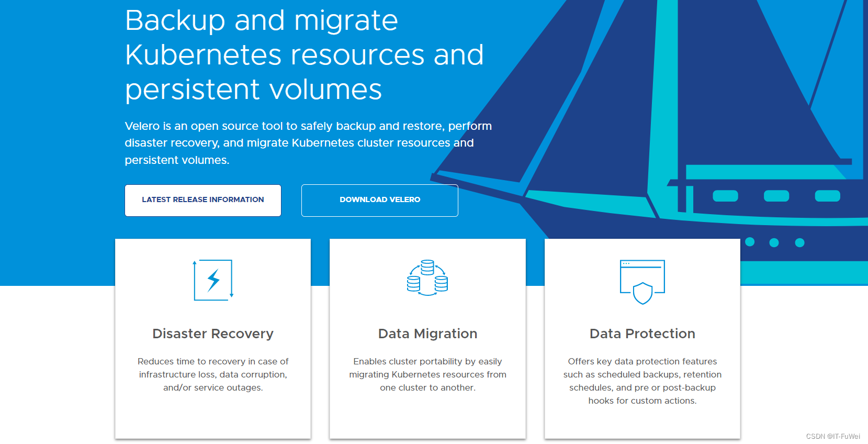The image size is (868, 444).
Task: Click the 'Enables cluster portability' description text
Action: 427,374
